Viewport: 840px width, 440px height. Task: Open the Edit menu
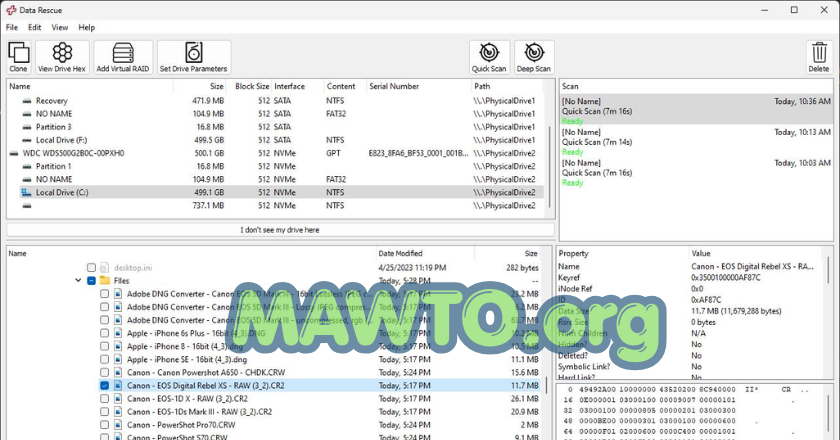[x=35, y=27]
